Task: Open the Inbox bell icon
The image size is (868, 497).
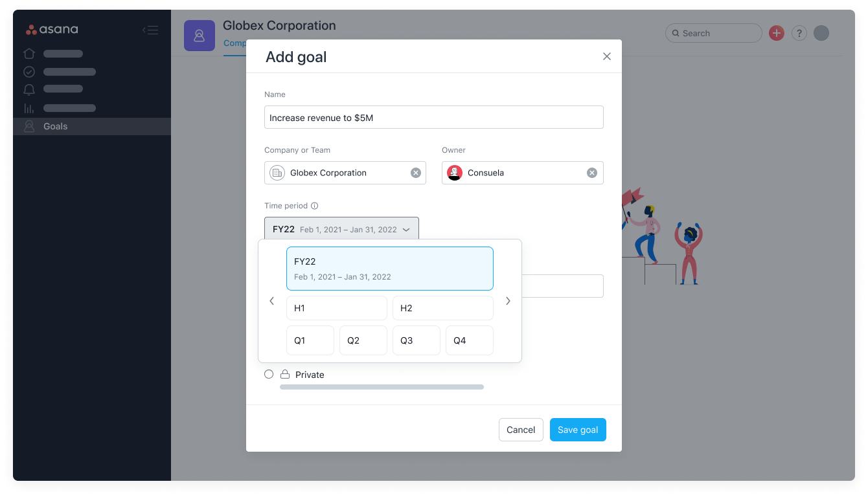Action: (29, 89)
